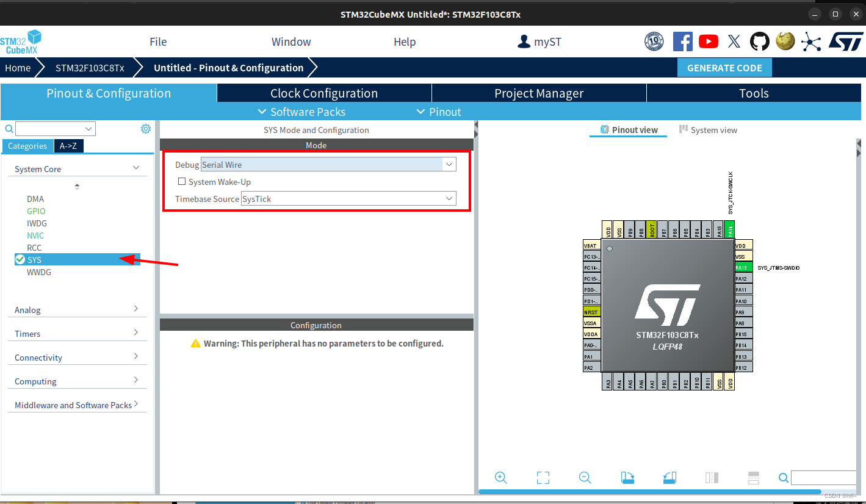Enable the System Wake-Up checkbox

pyautogui.click(x=182, y=181)
